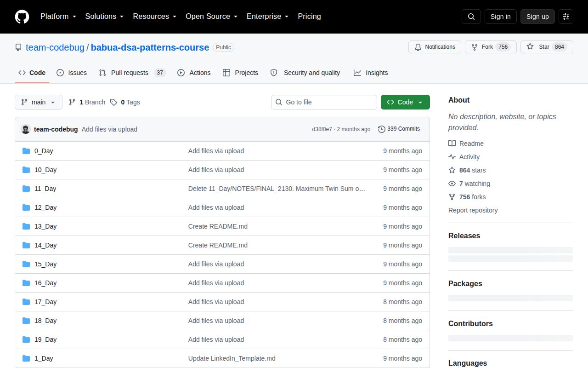The width and height of the screenshot is (588, 368).
Task: Expand the green Code dropdown button
Action: click(x=405, y=102)
